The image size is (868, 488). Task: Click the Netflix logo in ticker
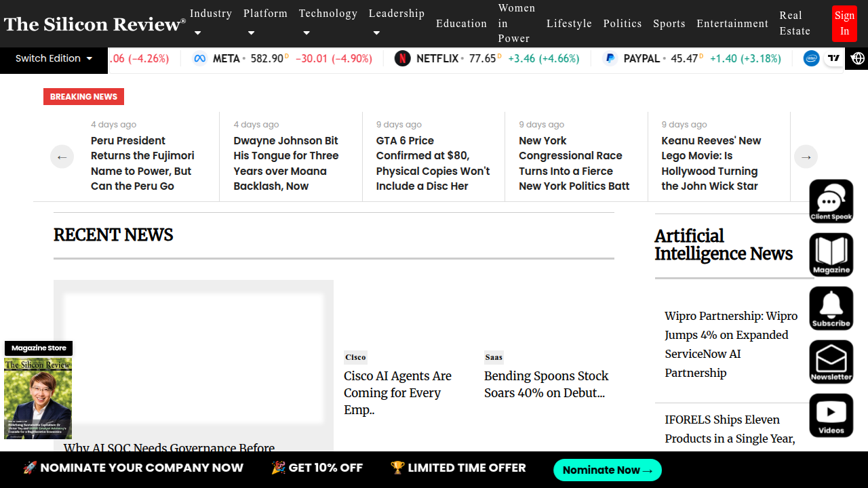coord(403,59)
